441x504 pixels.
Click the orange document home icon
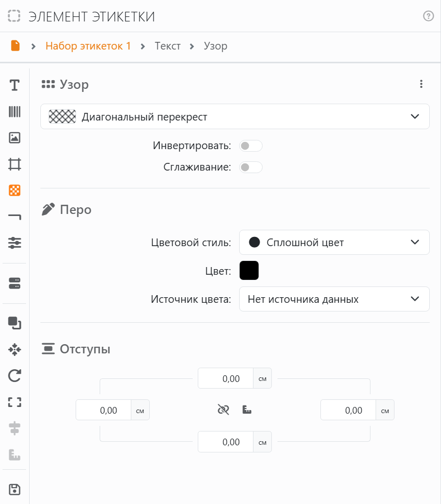(15, 45)
